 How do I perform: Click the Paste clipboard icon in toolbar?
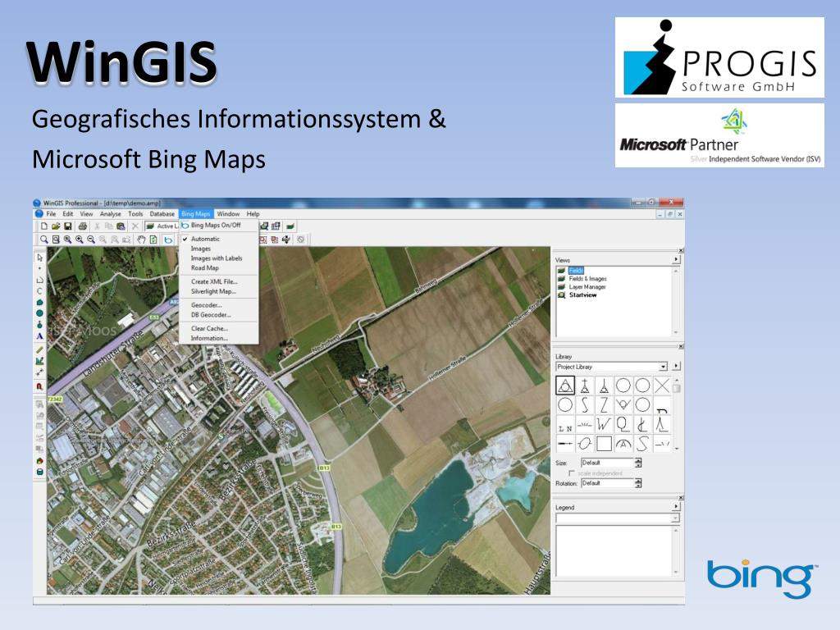point(121,226)
